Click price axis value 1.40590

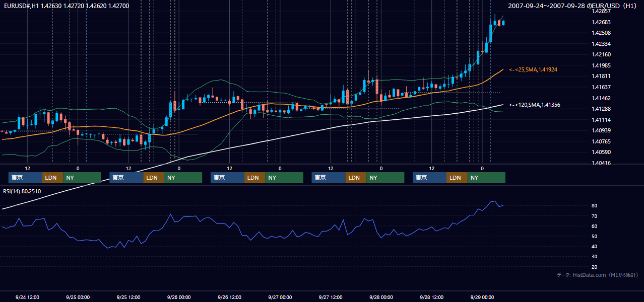tap(601, 152)
